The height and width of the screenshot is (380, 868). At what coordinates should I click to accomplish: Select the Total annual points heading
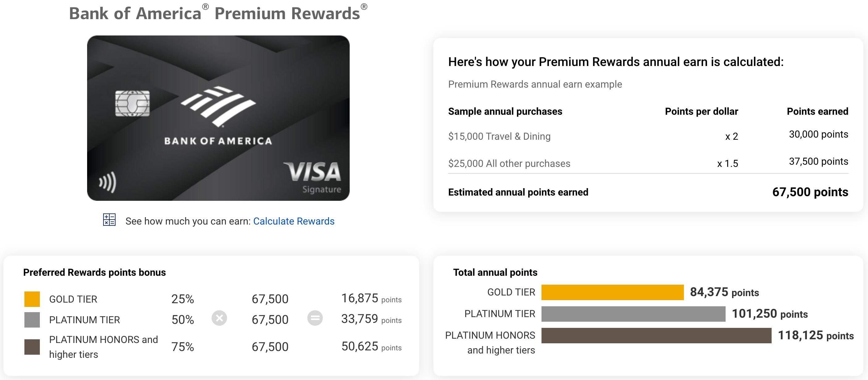495,272
